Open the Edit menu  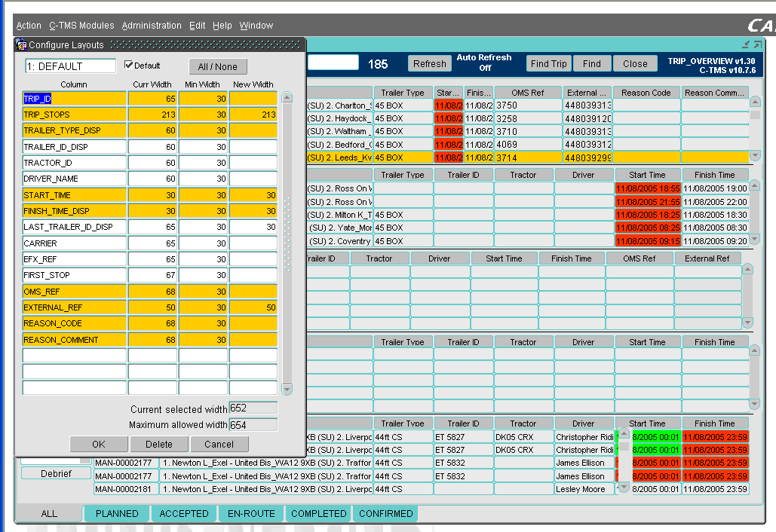coord(197,25)
